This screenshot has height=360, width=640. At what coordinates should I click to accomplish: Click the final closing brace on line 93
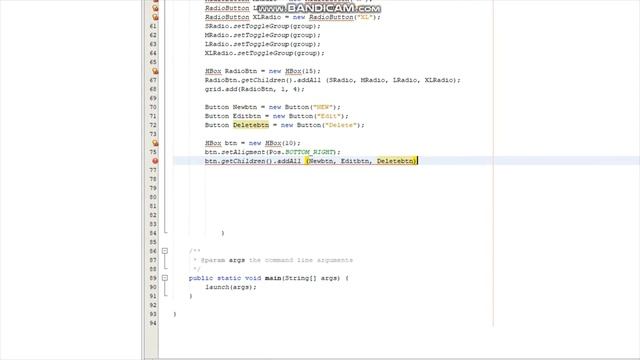click(175, 314)
